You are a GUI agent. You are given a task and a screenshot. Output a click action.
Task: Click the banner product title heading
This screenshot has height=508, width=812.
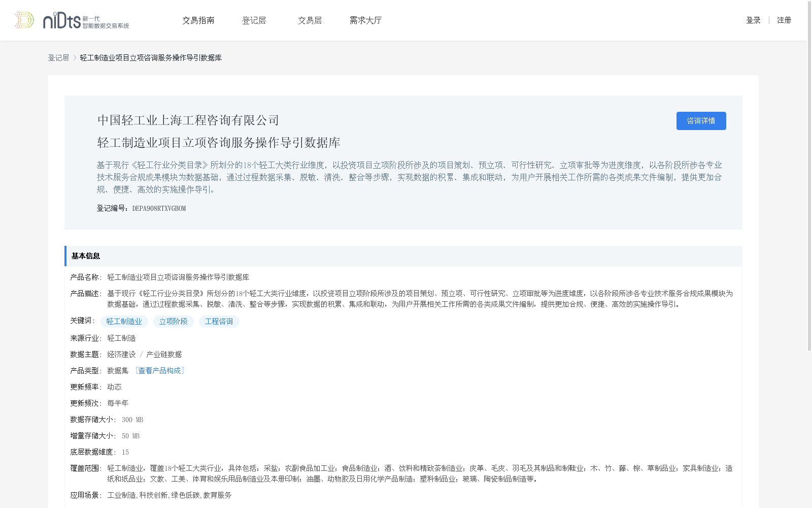(219, 143)
